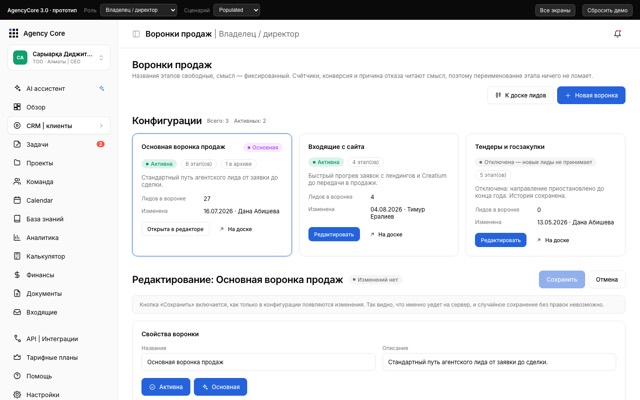Select the Основная воронка продаж card title
Viewport: 640px width, 400px height.
(x=183, y=147)
